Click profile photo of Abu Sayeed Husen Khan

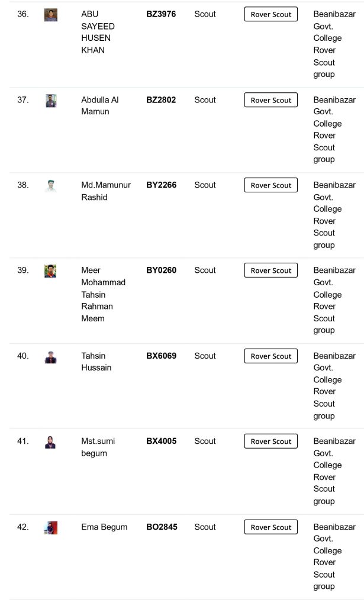tap(51, 15)
